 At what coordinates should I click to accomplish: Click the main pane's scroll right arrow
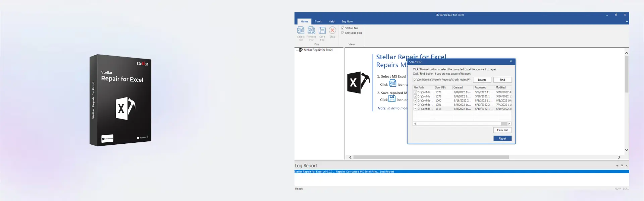619,157
